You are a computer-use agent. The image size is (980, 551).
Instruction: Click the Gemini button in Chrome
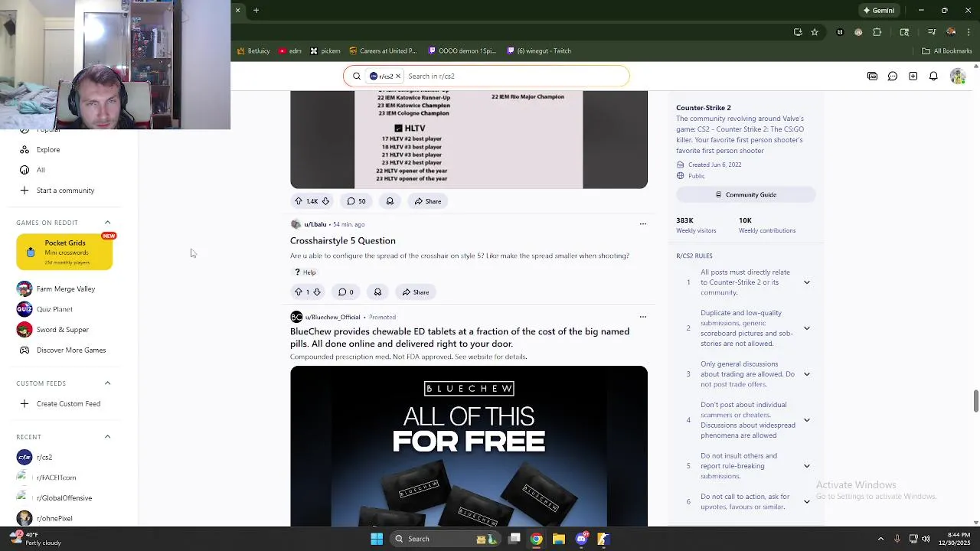click(x=878, y=11)
